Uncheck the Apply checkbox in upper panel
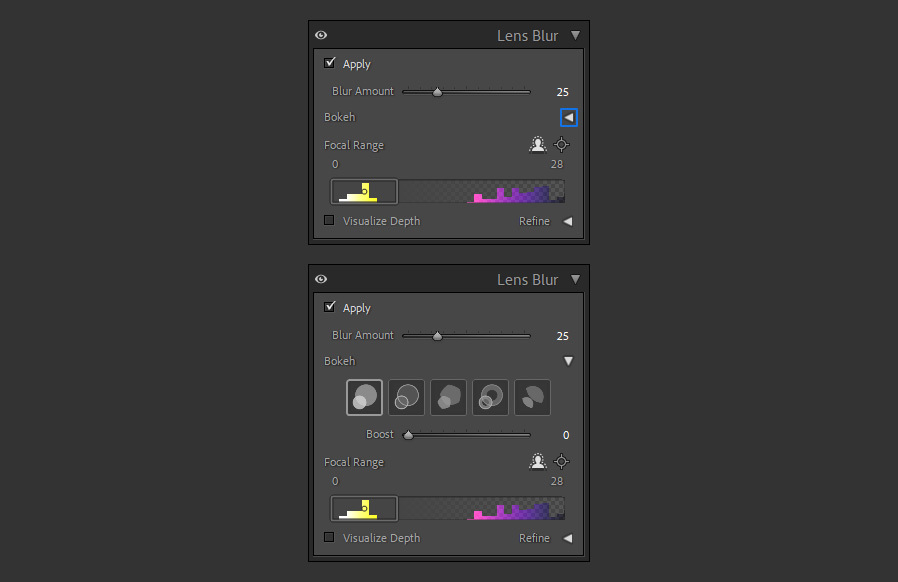Screen dimensions: 898x582 click(330, 63)
